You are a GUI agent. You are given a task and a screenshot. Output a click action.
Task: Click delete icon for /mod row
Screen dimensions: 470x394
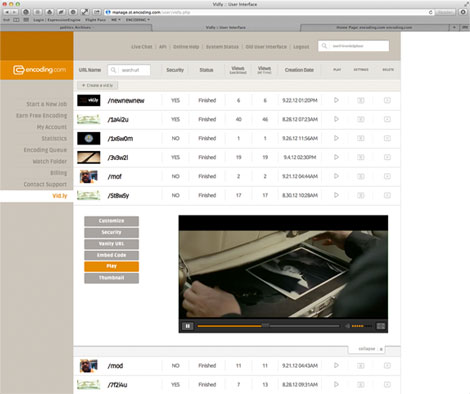[x=387, y=366]
